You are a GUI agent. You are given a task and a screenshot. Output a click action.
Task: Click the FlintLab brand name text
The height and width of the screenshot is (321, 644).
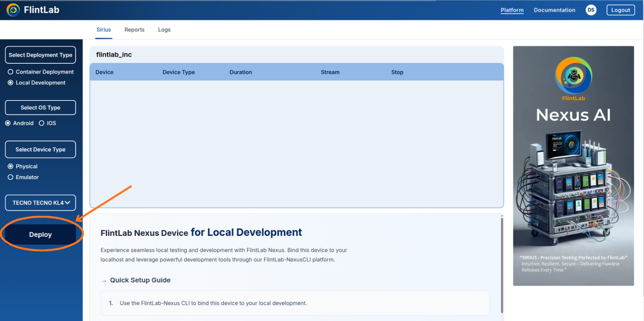click(x=42, y=10)
